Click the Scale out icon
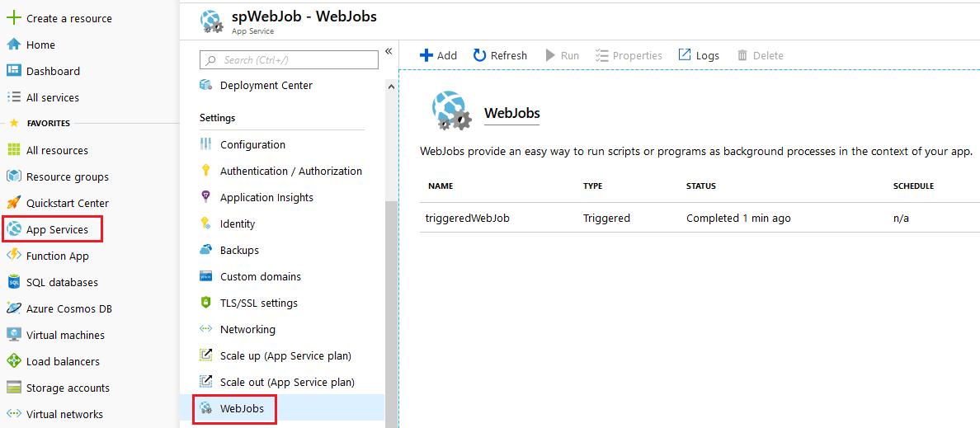The image size is (980, 428). click(205, 382)
